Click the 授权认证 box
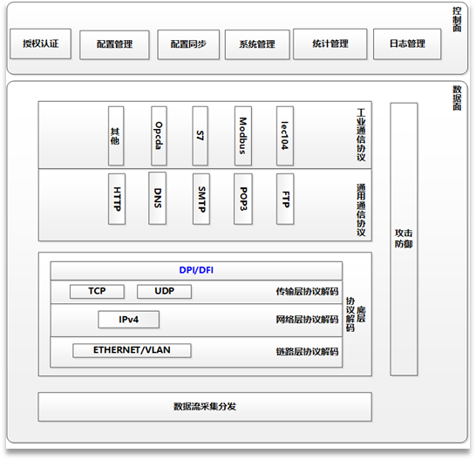Screen dimensions: 476x460 click(40, 44)
